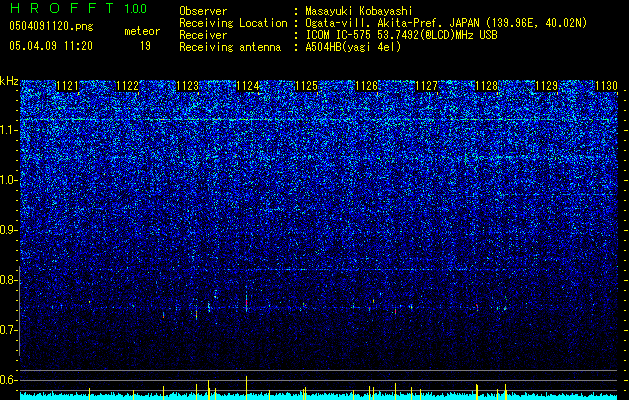Screen dimensions: 629x400
Task: Select observer name Masayuki Kobayashi
Action: pos(359,11)
